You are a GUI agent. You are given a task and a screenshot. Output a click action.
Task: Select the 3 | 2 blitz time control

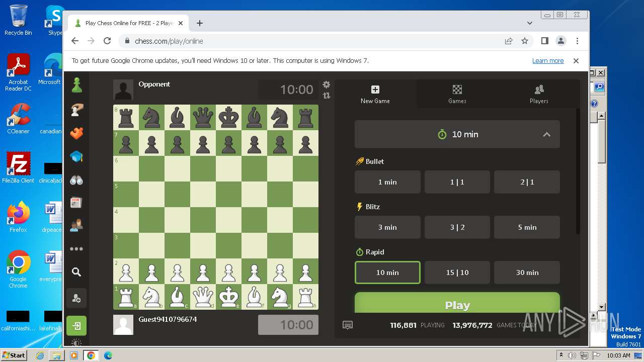point(457,227)
